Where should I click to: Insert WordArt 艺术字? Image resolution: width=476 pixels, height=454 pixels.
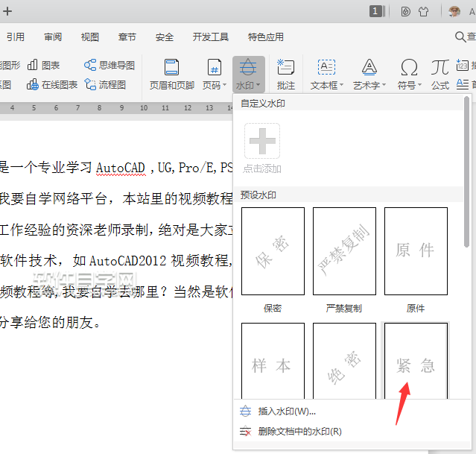pyautogui.click(x=369, y=75)
